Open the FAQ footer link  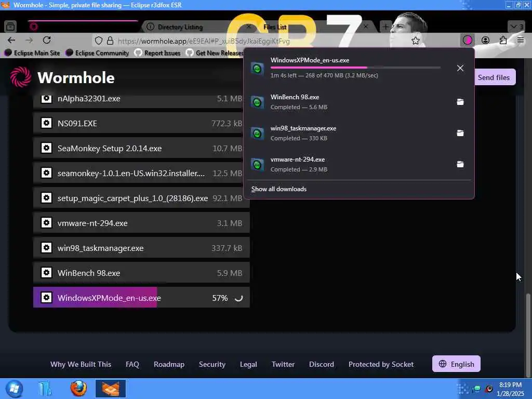point(132,364)
